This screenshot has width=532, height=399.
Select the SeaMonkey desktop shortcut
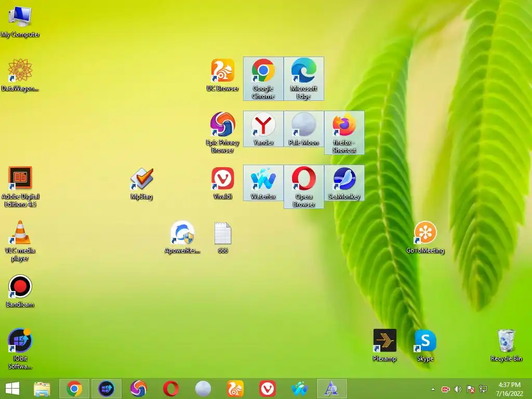[344, 183]
